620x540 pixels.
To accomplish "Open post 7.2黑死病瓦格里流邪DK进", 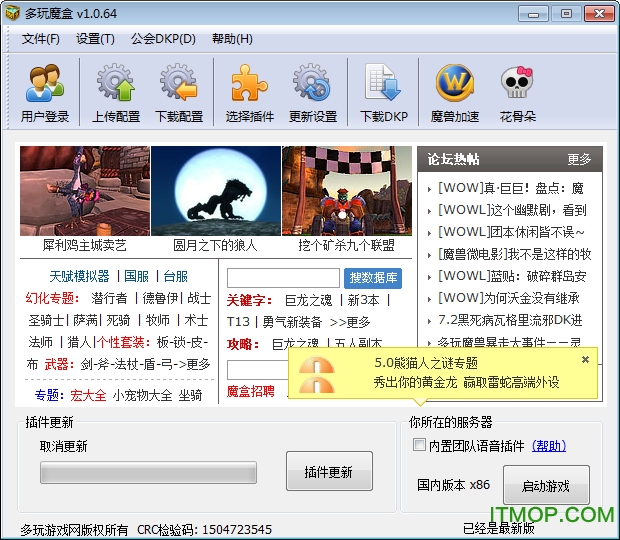I will click(x=510, y=320).
